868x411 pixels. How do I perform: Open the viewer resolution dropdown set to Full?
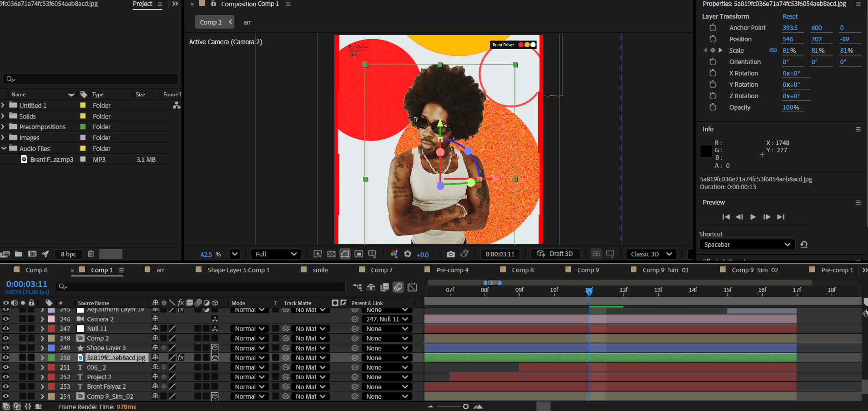(x=276, y=254)
